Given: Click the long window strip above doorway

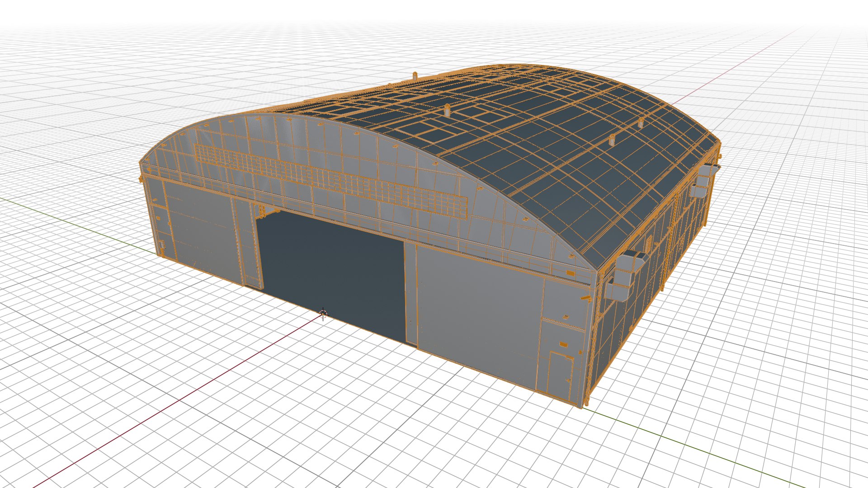Looking at the screenshot, I should (x=331, y=182).
